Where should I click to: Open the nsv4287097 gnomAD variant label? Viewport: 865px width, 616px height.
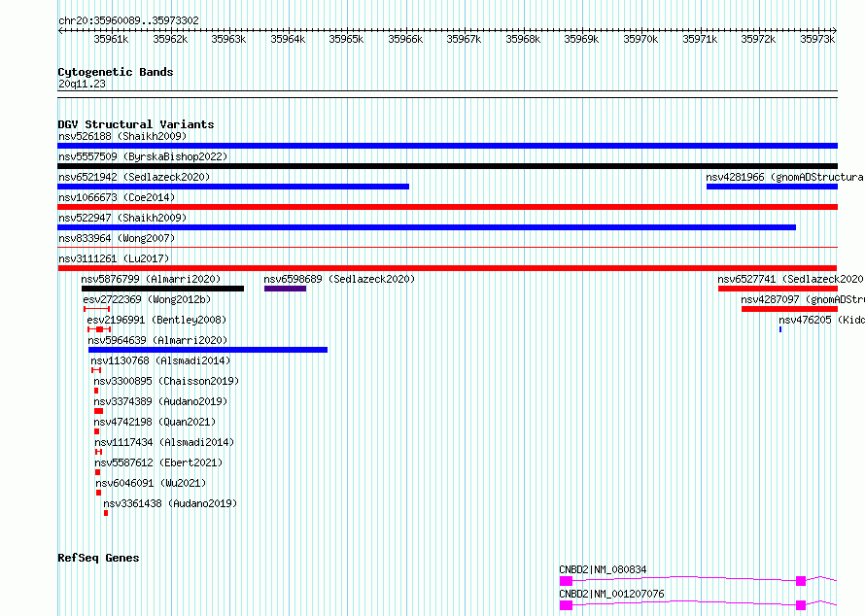tap(803, 299)
